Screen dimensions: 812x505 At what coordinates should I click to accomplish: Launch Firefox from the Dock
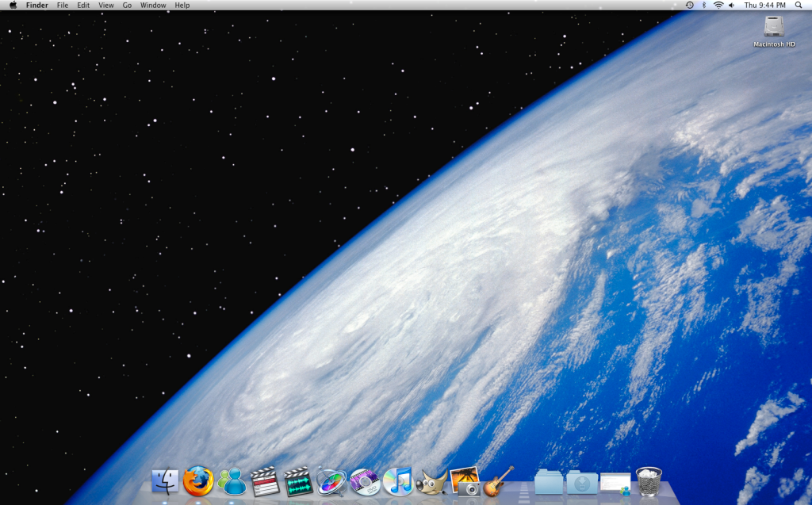pyautogui.click(x=198, y=480)
